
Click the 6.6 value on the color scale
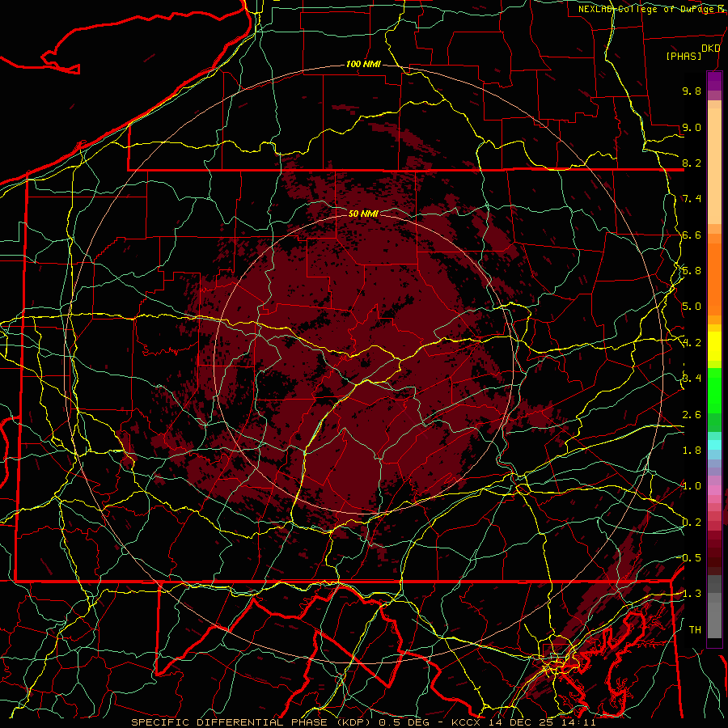tap(692, 235)
